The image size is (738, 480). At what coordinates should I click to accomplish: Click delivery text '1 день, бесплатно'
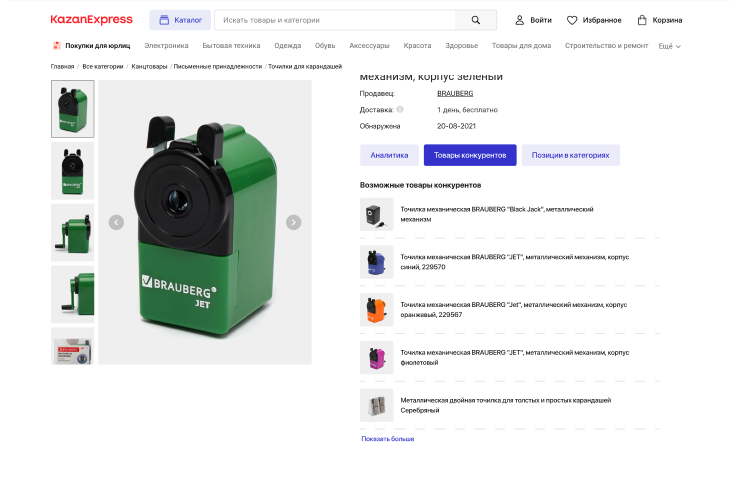click(x=467, y=110)
